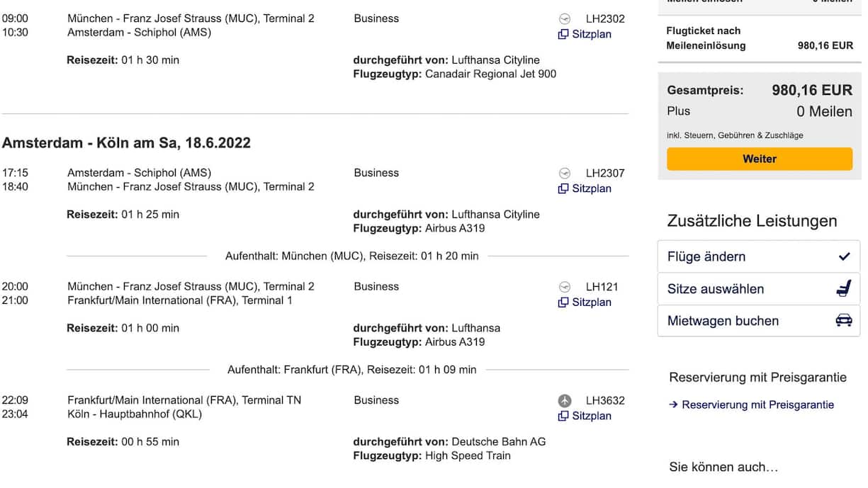Click the Lufthansa logo next to LH121
The image size is (868, 488).
coord(565,288)
